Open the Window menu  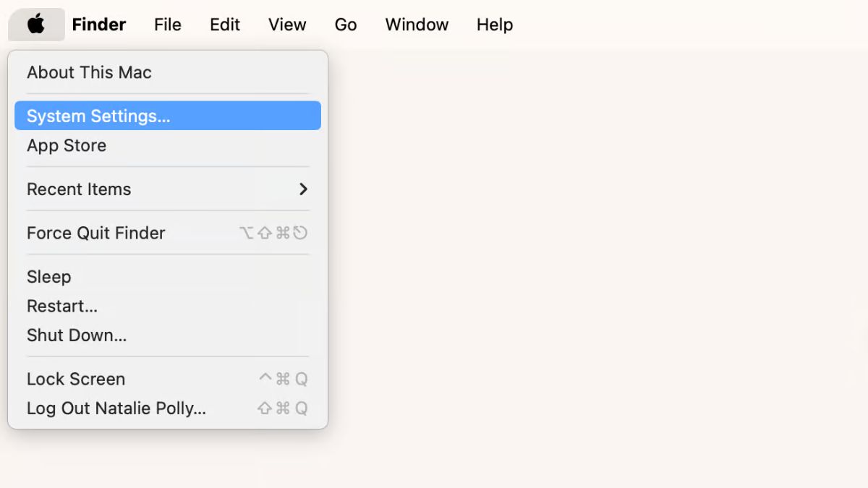pos(417,25)
